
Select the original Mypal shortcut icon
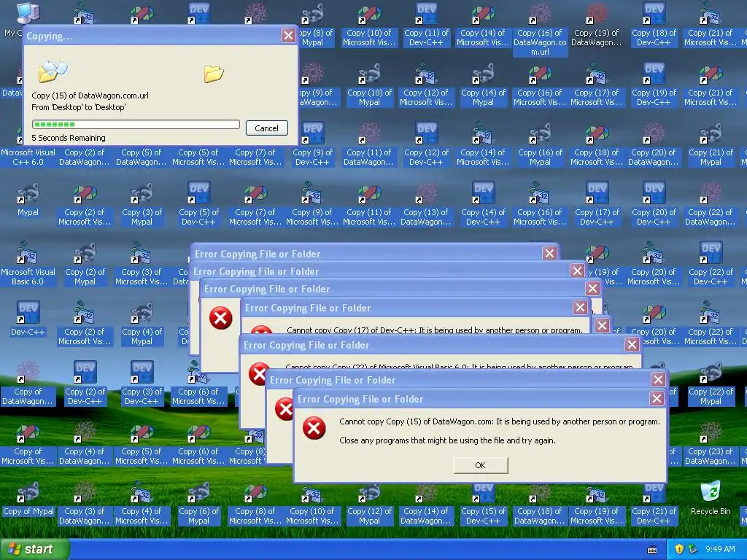(28, 200)
